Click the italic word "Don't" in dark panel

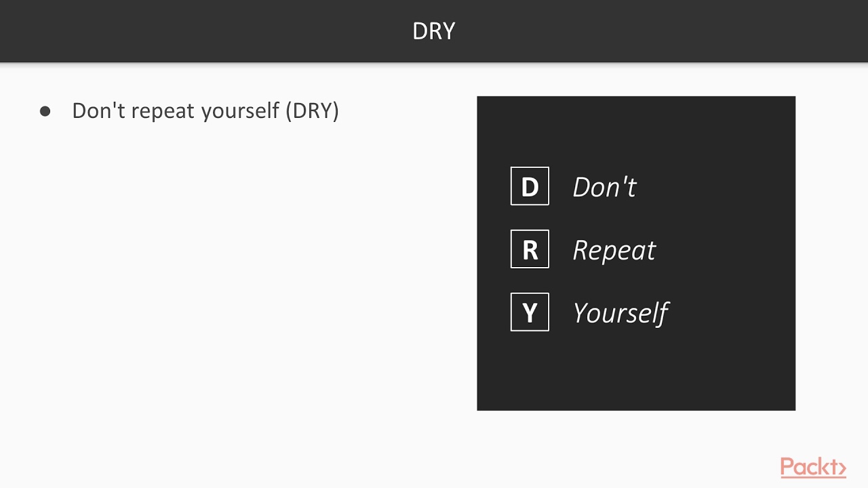(604, 187)
